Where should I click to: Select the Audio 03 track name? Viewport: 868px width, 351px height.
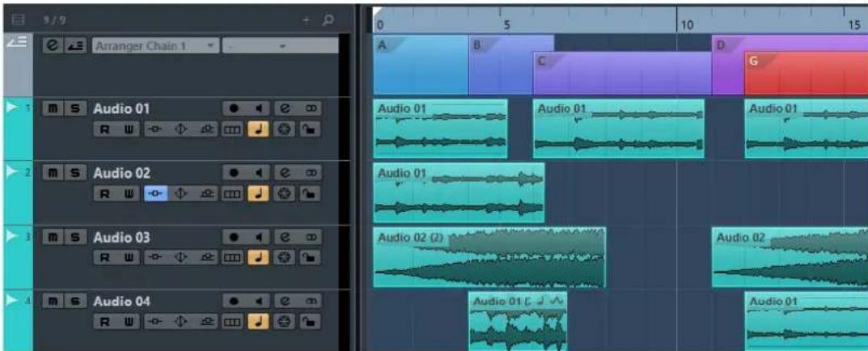coord(121,238)
